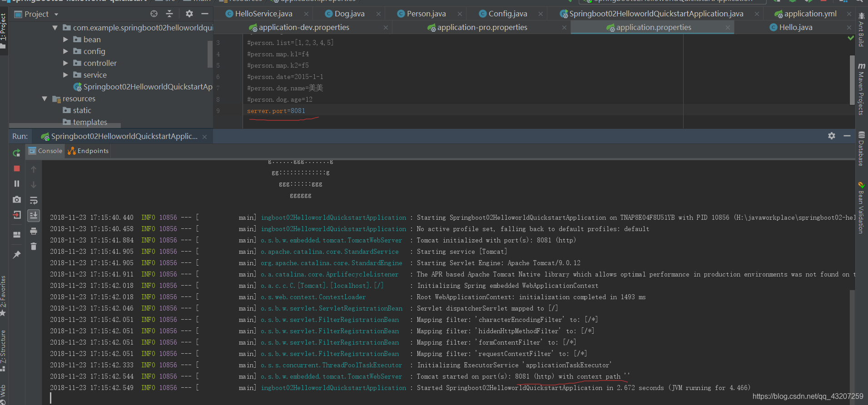Click the ingboot02HelloworldQuickstartApplication logger link in first log line
This screenshot has height=405, width=868.
coord(333,217)
